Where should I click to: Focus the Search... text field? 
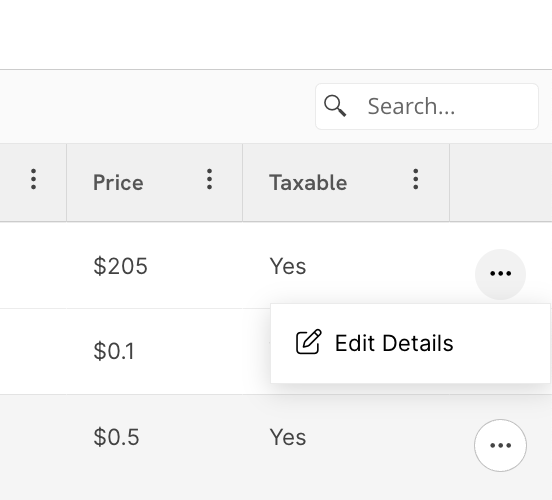click(427, 106)
